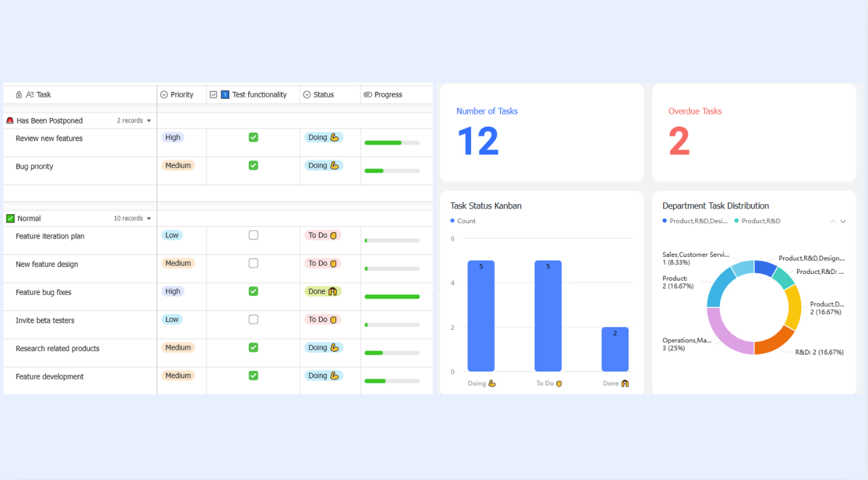Toggle the Count legend in Task Status Kanban
The height and width of the screenshot is (480, 868).
[x=463, y=221]
